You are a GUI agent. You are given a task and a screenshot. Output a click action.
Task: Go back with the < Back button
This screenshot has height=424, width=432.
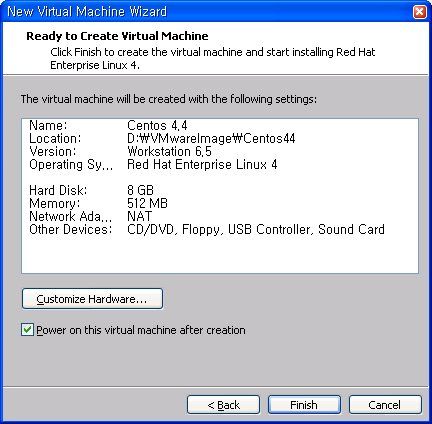[x=223, y=405]
